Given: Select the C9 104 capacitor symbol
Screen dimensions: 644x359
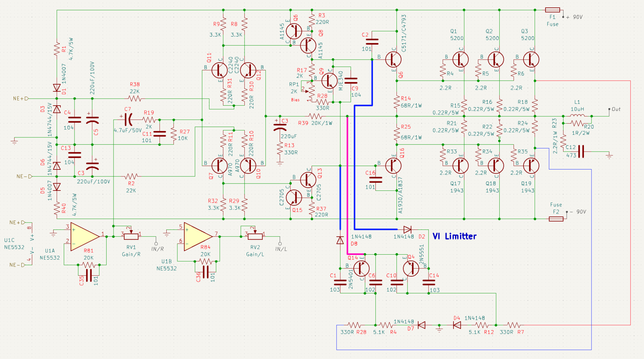Looking at the screenshot, I should click(351, 81).
